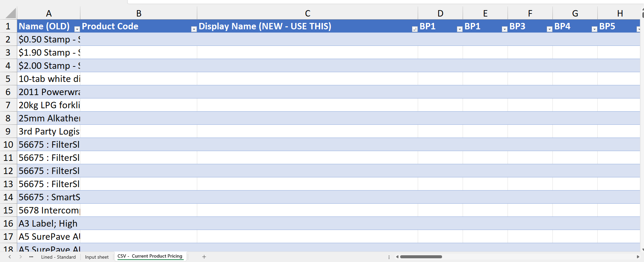This screenshot has height=262, width=644.
Task: Open BP4 filter dropdown
Action: point(594,29)
